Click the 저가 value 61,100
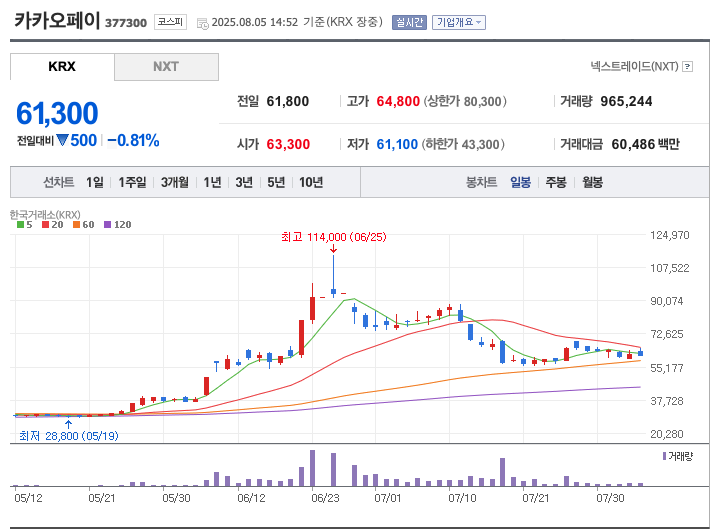This screenshot has height=529, width=710. pos(397,144)
